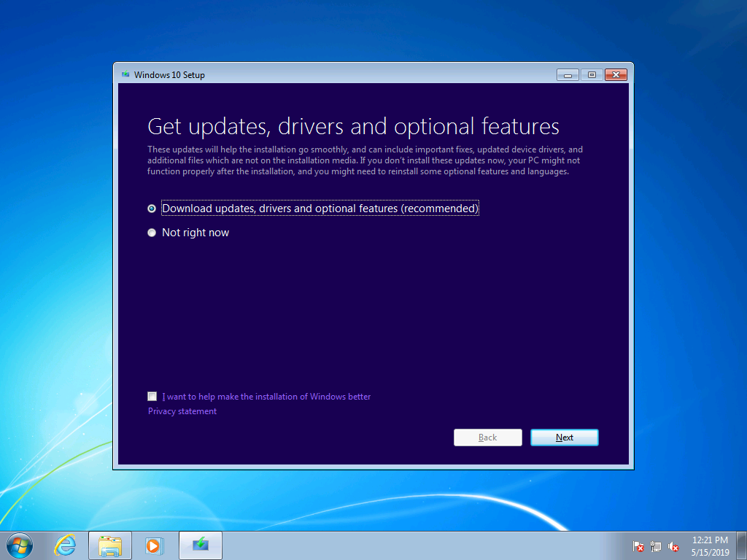Image resolution: width=747 pixels, height=560 pixels.
Task: Maximize the Windows 10 Setup window
Action: (590, 74)
